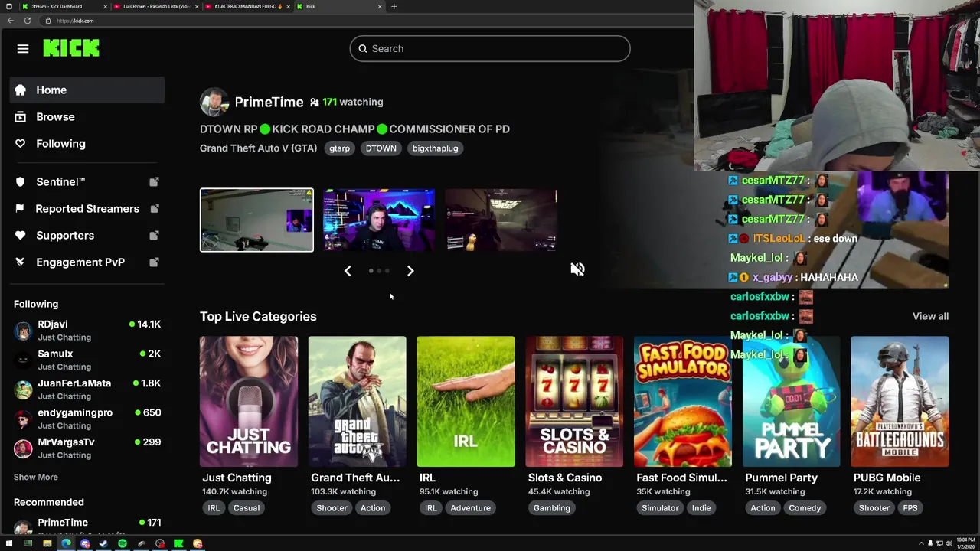Screen dimensions: 980x551
Task: Select the first featured stream thumbnail
Action: click(256, 220)
